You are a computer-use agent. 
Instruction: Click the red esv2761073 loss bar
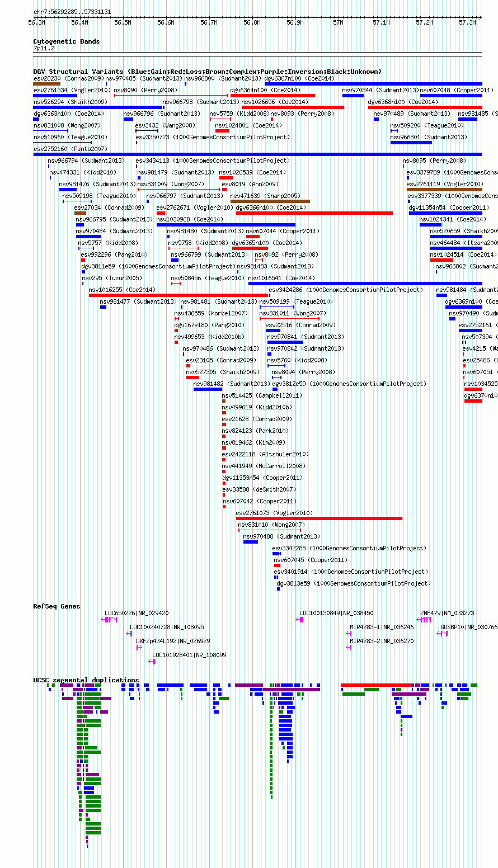pos(319,518)
